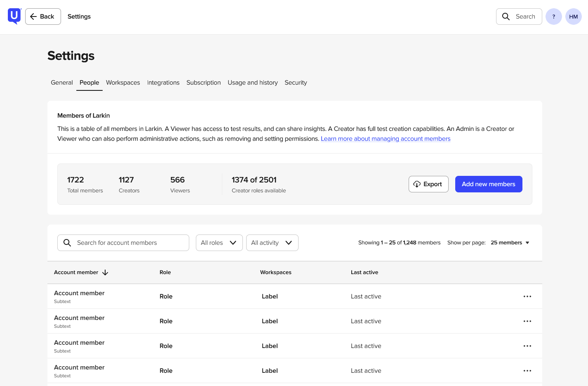Open the fourth row's three-dot menu
588x386 pixels.
(527, 371)
